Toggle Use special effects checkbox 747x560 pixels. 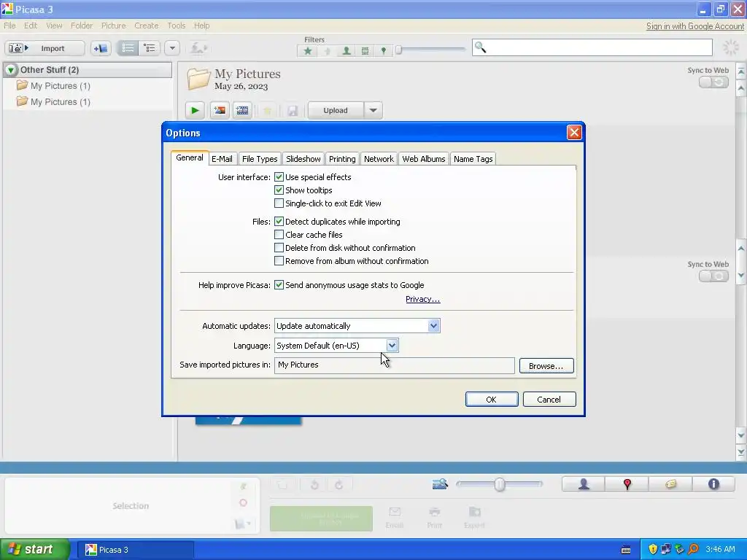tap(279, 177)
